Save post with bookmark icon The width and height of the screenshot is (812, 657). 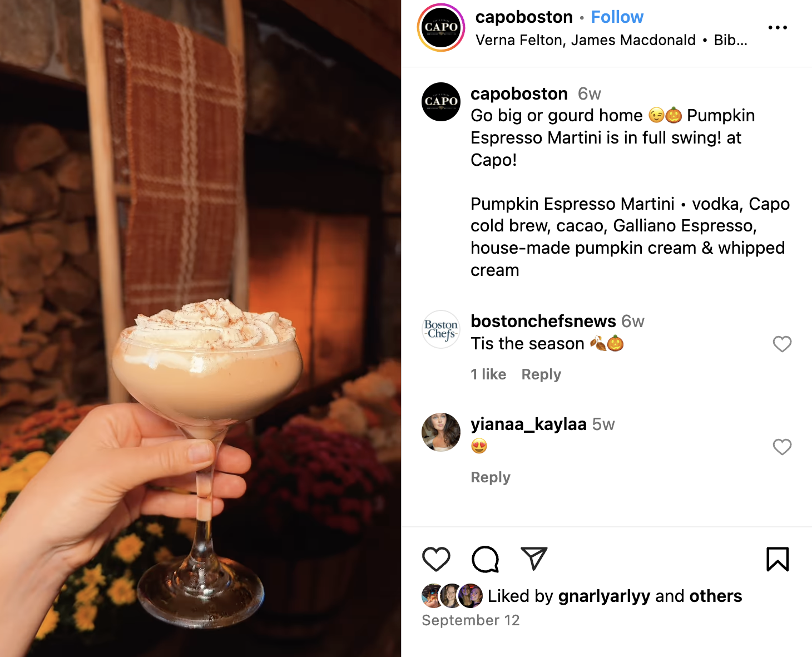pos(778,559)
